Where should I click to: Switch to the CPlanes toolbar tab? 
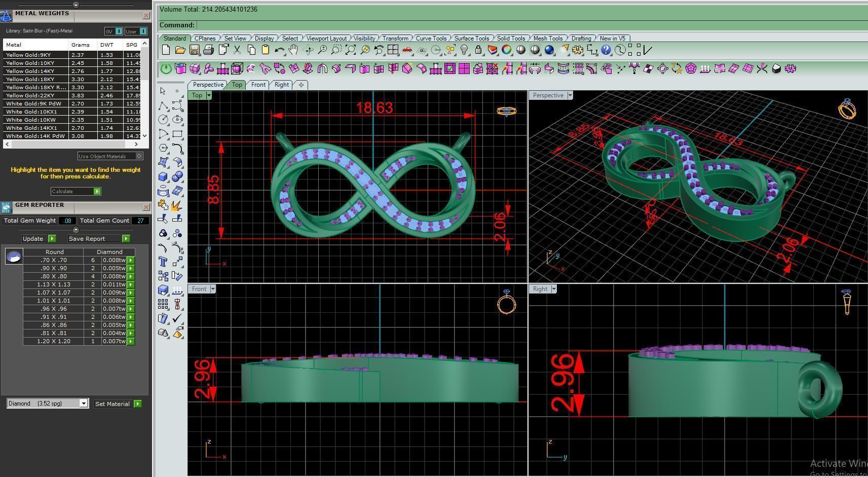tap(205, 39)
